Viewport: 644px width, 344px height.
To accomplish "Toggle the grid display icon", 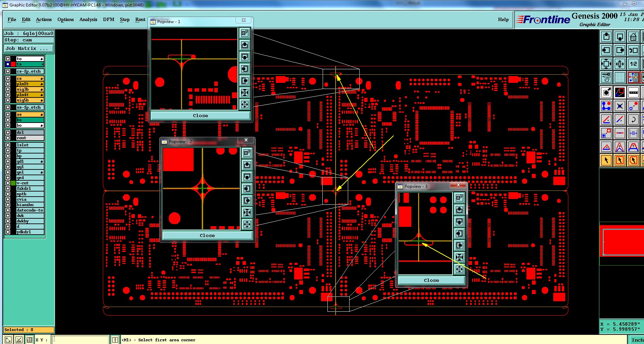I will (x=620, y=77).
